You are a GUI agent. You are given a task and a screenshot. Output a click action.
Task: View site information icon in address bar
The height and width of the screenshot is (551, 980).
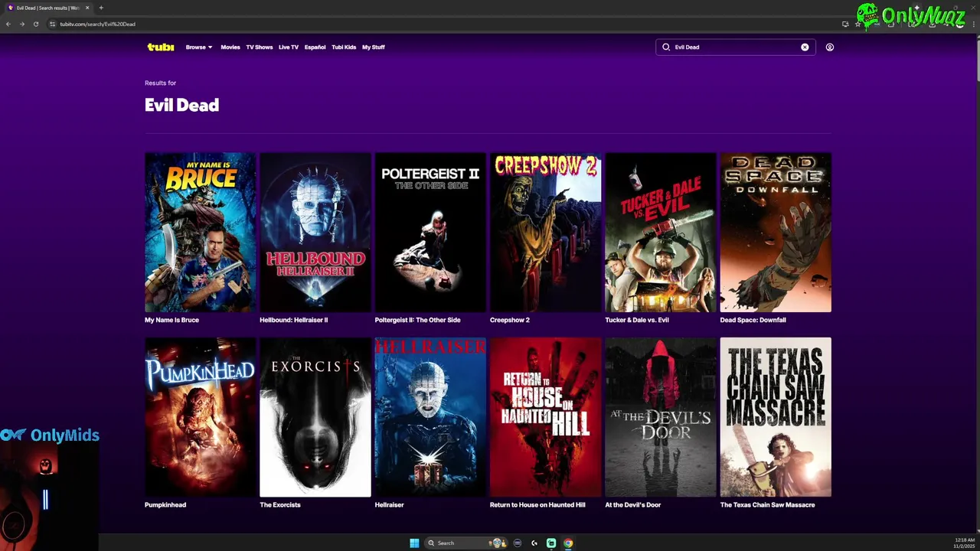[x=53, y=24]
